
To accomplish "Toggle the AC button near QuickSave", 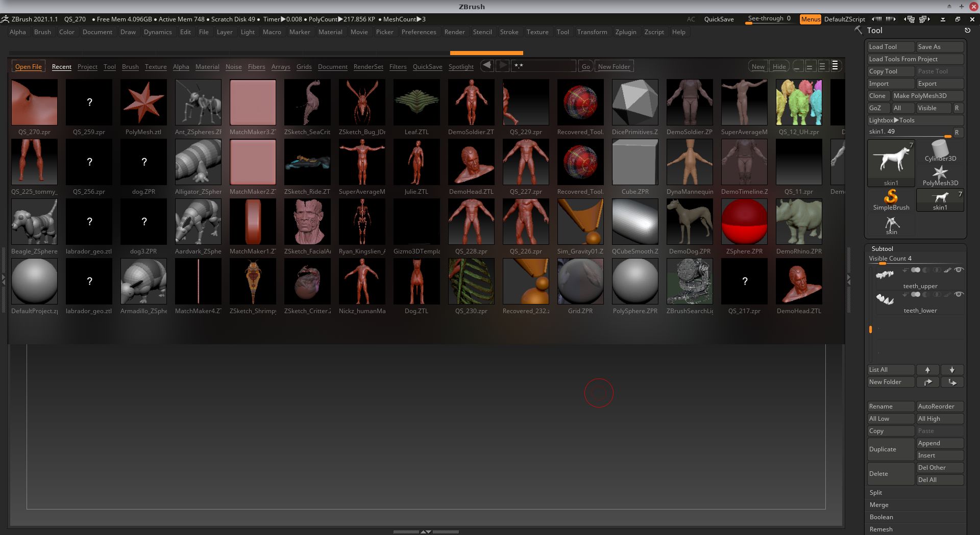I will pyautogui.click(x=691, y=19).
